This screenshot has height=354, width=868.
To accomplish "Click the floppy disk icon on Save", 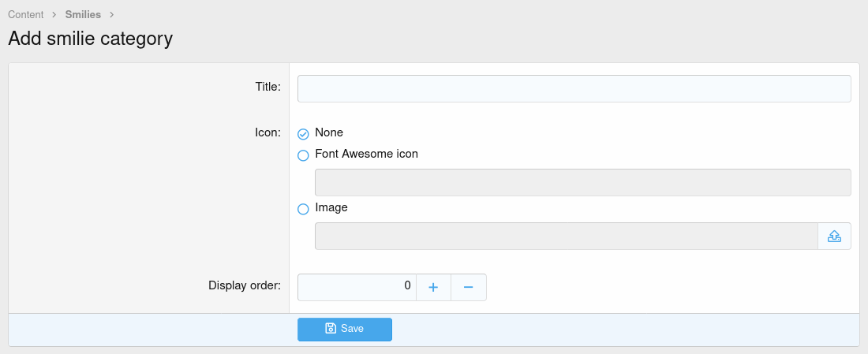I will tap(331, 329).
